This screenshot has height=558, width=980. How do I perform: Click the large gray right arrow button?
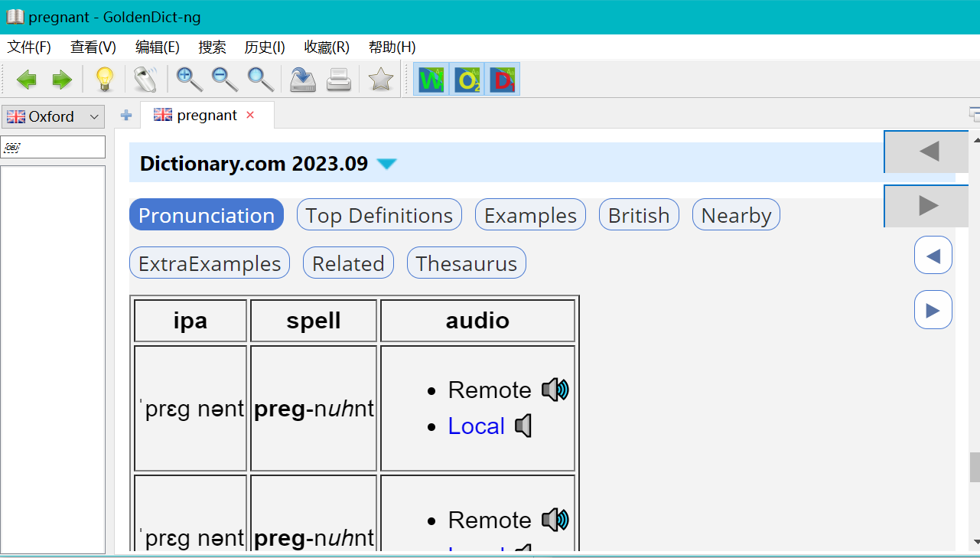coord(928,206)
